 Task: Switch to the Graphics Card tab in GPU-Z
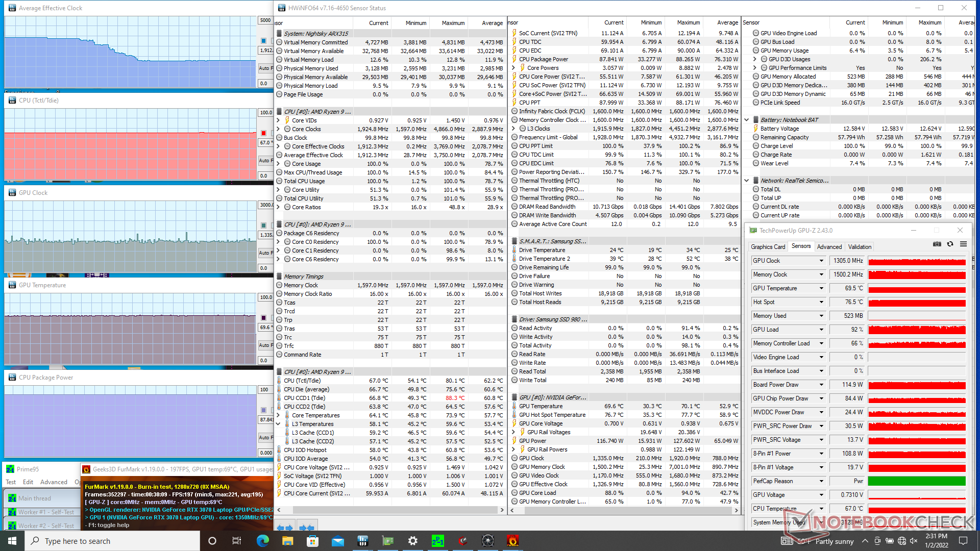[768, 247]
